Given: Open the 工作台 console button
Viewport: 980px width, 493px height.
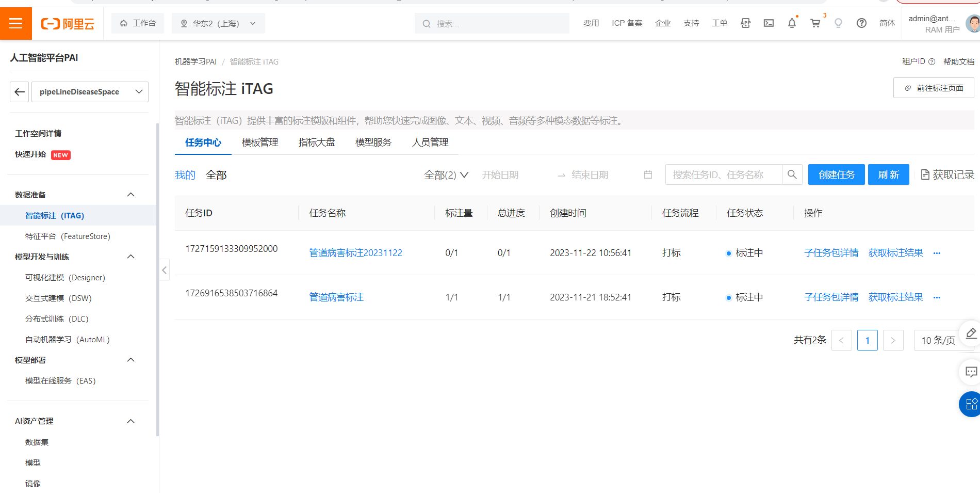Looking at the screenshot, I should [138, 23].
